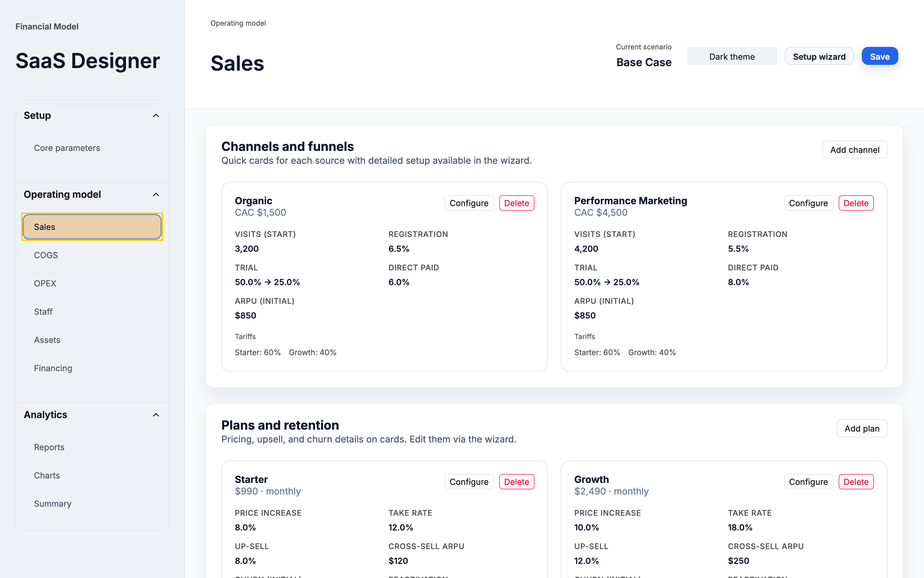924x578 pixels.
Task: Click Performance Marketing's CAC $4,500 text
Action: tap(601, 213)
